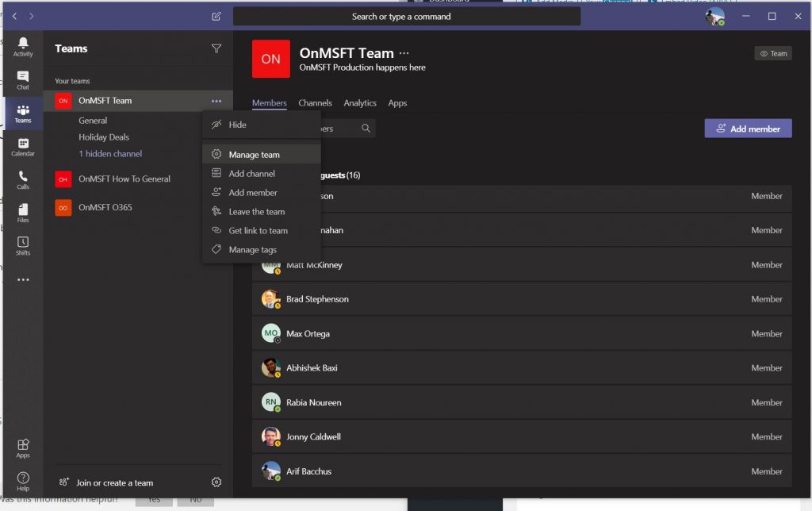Screen dimensions: 812x511
Task: Open the Apps store
Action: point(23,448)
